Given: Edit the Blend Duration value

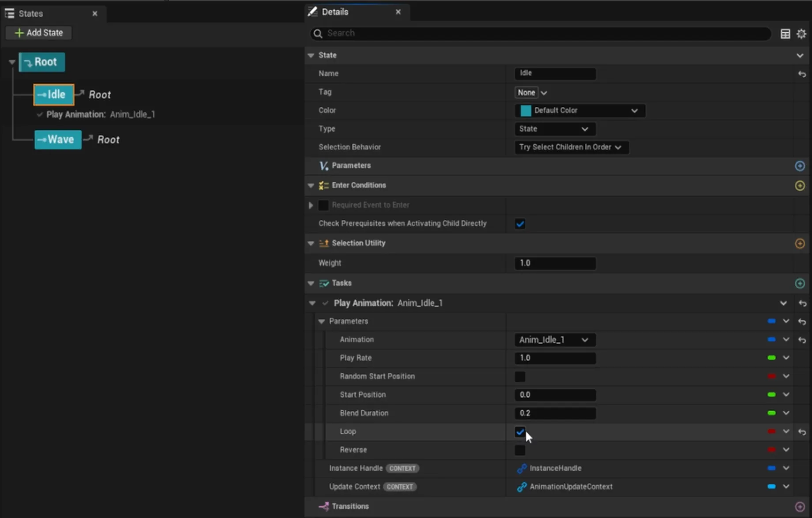Looking at the screenshot, I should 555,413.
